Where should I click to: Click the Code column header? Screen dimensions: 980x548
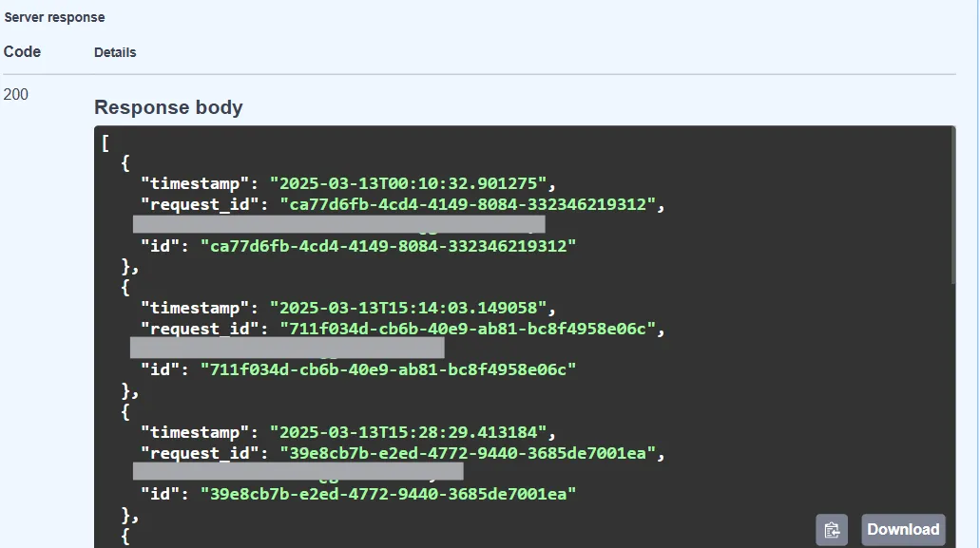(22, 51)
